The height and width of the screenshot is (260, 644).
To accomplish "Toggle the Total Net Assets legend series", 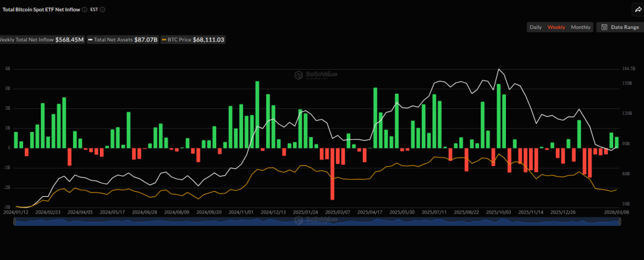I will pos(124,40).
